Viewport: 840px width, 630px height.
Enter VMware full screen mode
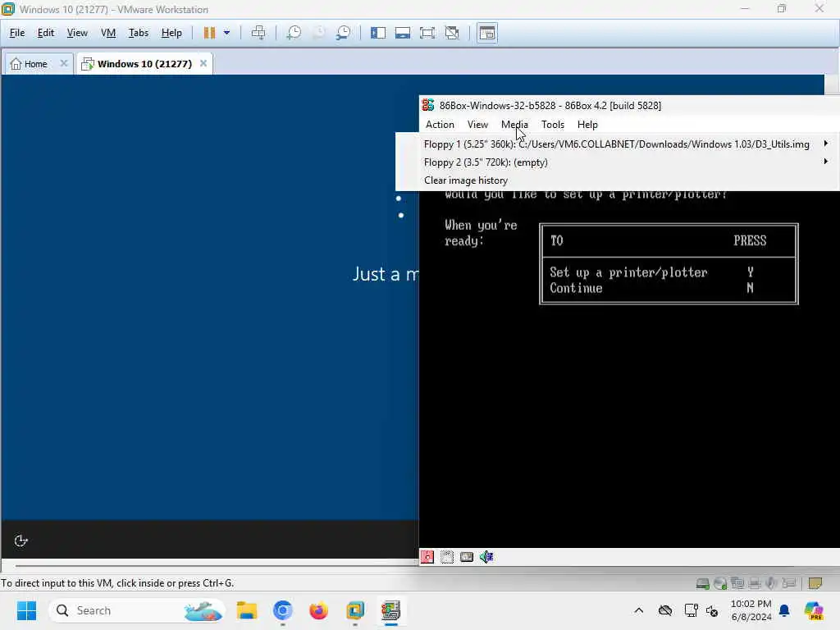[427, 33]
